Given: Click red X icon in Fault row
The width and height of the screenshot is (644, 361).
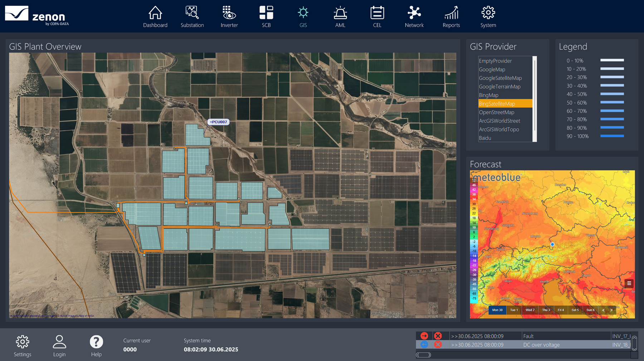Looking at the screenshot, I should tap(438, 336).
